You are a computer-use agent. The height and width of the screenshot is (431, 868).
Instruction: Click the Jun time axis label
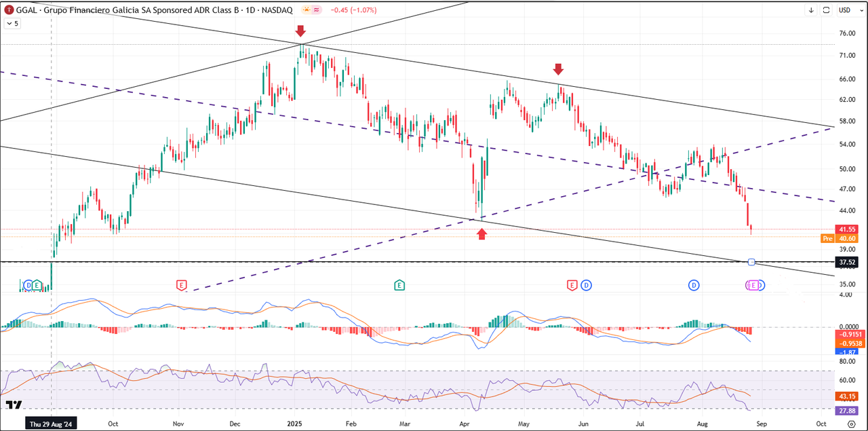pyautogui.click(x=583, y=424)
